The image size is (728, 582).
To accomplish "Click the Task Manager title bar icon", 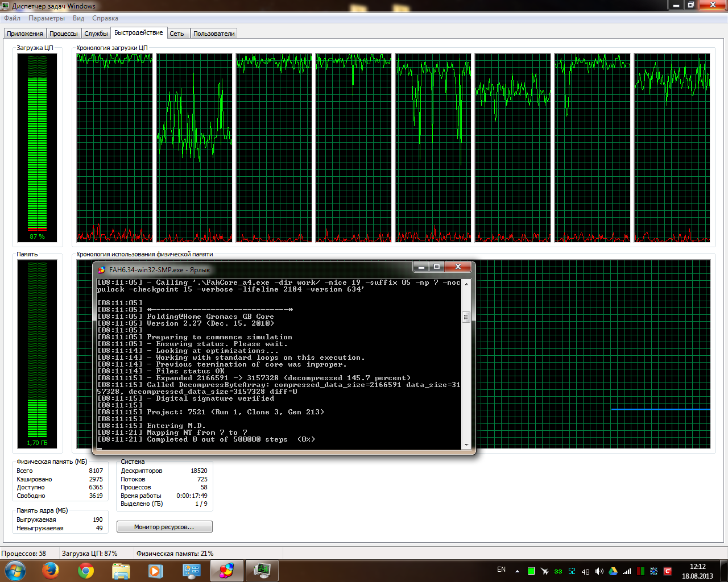I will click(6, 6).
